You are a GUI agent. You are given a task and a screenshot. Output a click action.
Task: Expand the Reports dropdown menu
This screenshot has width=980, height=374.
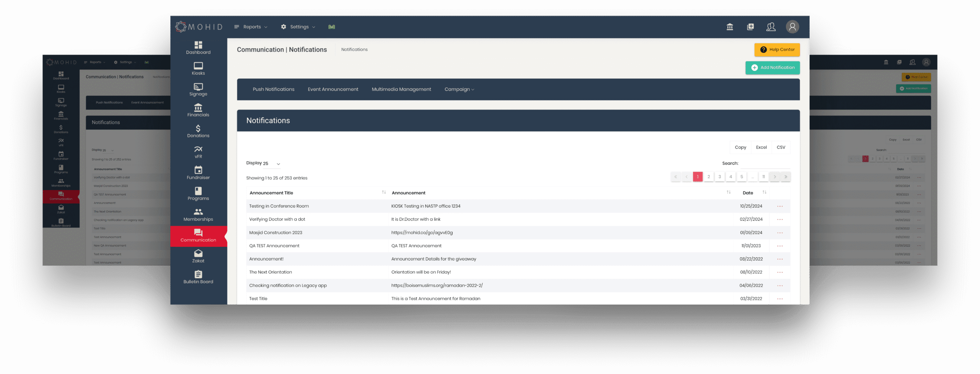click(x=251, y=27)
